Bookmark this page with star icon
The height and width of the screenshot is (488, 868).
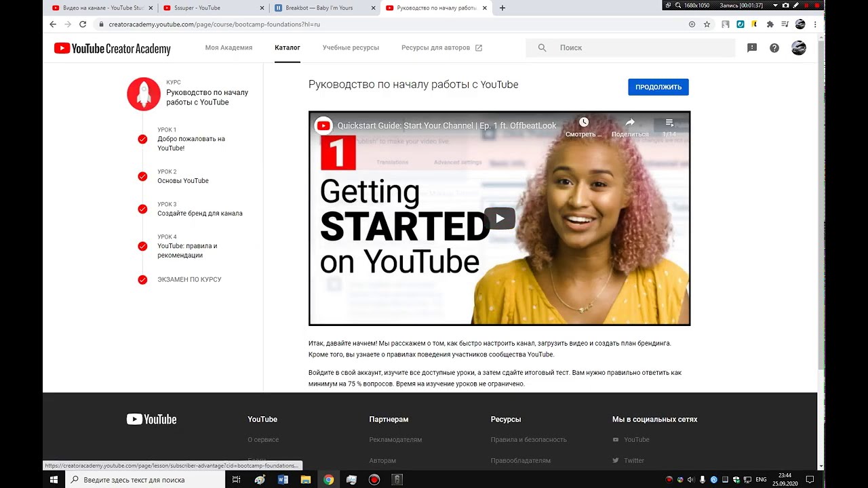pos(707,24)
